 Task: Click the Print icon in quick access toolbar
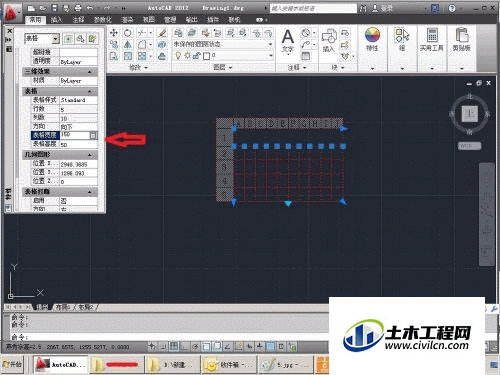(x=78, y=8)
